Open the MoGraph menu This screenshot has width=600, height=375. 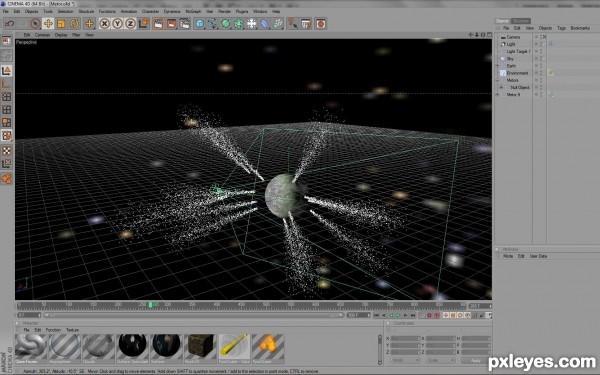(x=193, y=11)
